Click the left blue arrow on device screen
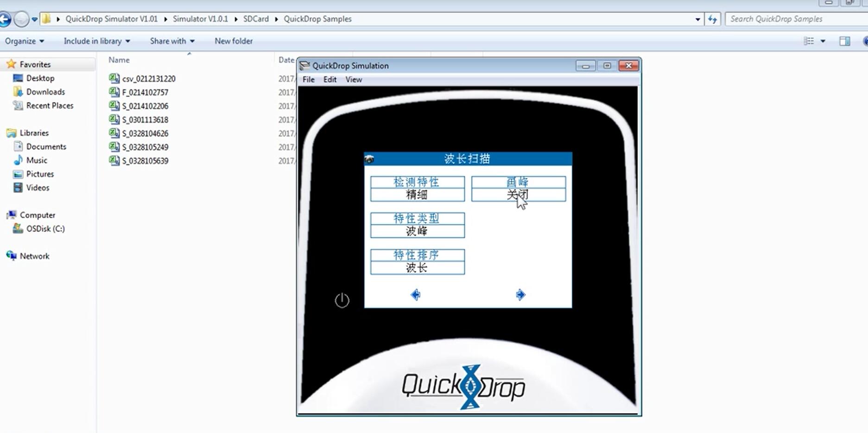Screen dimensions: 868x433 [416, 294]
